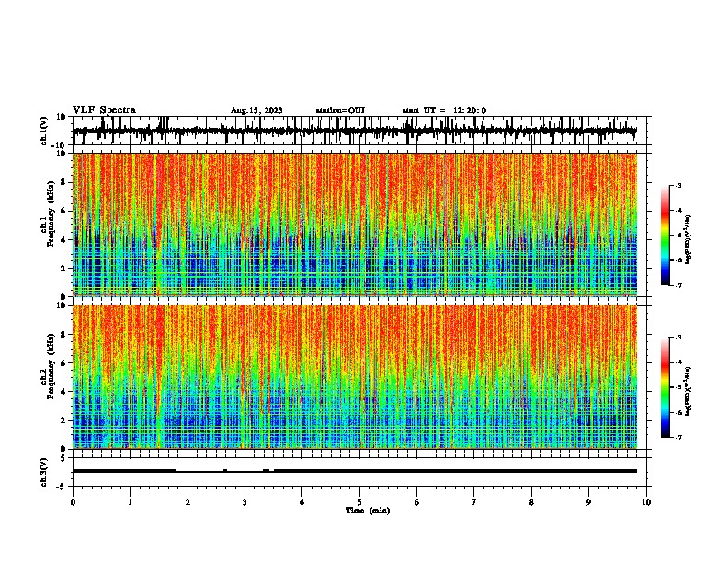Click the ch.1 "Frequency (kHz)" axis label
This screenshot has height=563, width=728.
[x=51, y=213]
